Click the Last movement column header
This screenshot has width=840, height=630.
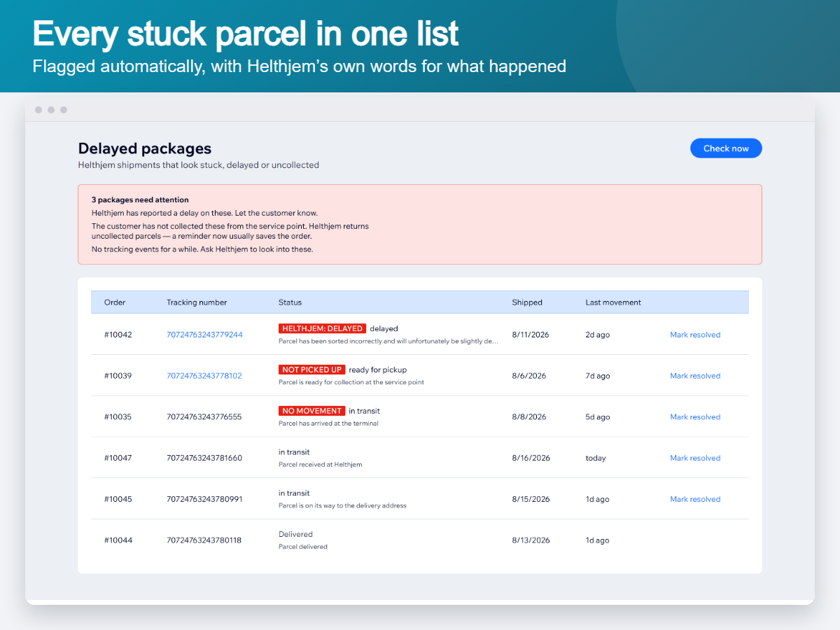pyautogui.click(x=613, y=302)
